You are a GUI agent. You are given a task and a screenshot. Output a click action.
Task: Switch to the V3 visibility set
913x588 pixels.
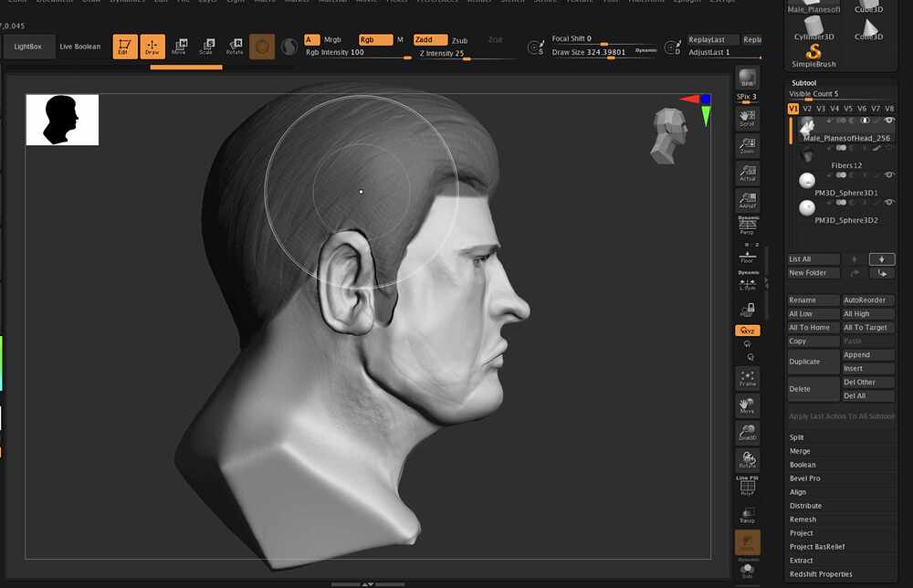coord(821,109)
